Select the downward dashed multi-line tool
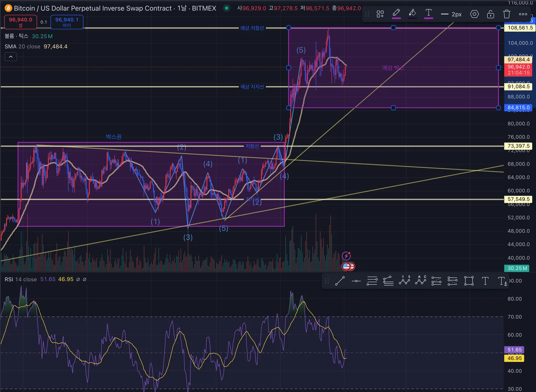This screenshot has width=536, height=392. 452,281
